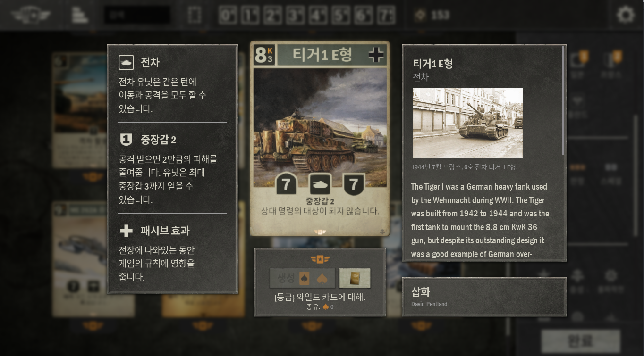Toggle the card frame filter beside search

(x=194, y=15)
